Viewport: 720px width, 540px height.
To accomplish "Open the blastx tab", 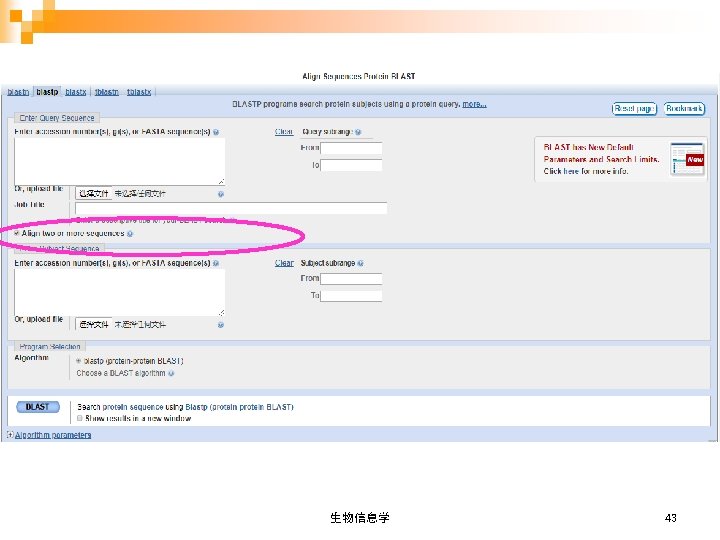I will coord(76,92).
